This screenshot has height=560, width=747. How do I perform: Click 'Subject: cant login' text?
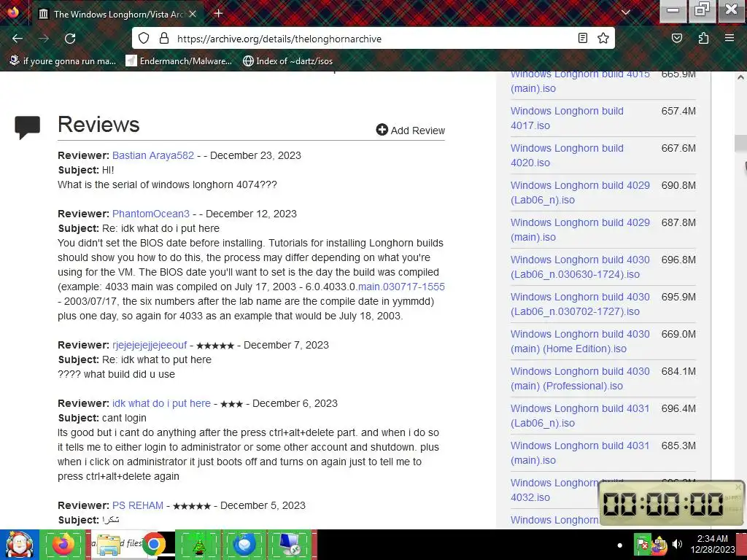click(x=102, y=418)
